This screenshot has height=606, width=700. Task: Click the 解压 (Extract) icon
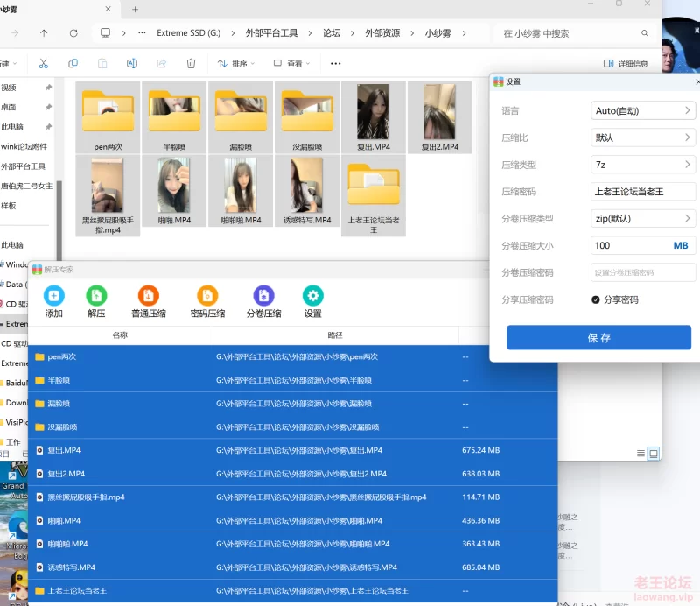pyautogui.click(x=96, y=296)
